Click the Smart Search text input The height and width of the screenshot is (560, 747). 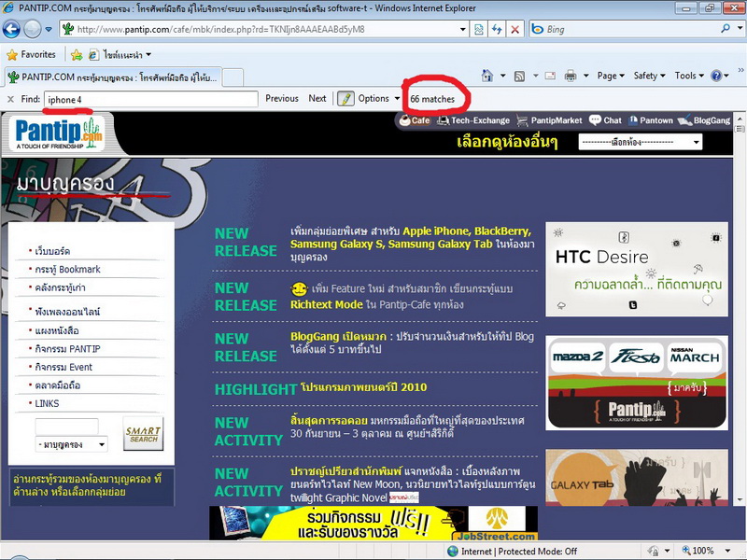click(x=66, y=427)
